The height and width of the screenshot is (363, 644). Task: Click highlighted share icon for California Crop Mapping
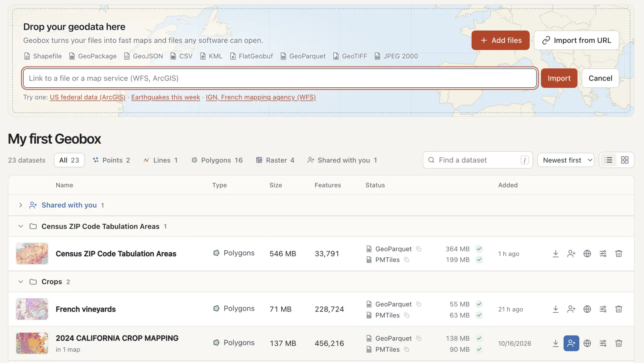coord(571,343)
